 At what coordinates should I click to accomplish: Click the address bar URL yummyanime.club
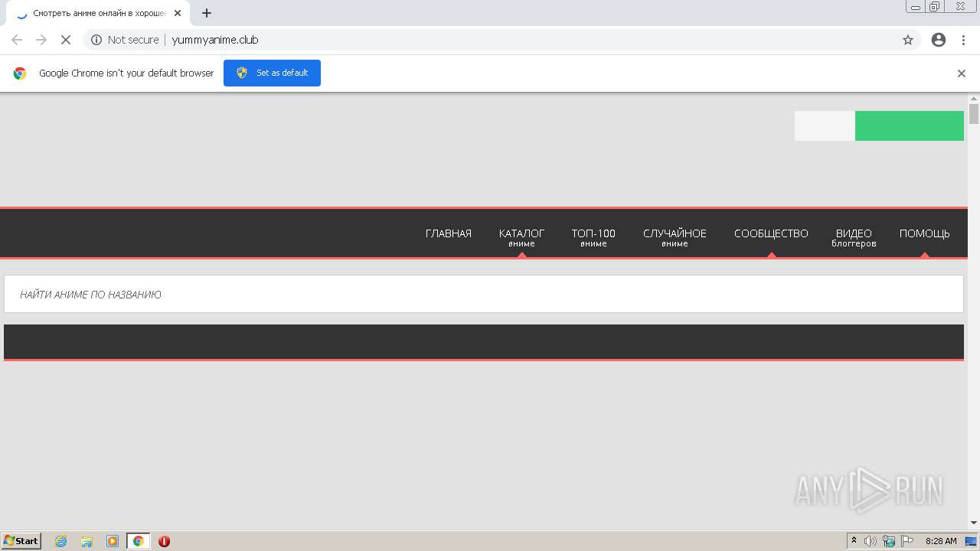[x=215, y=40]
